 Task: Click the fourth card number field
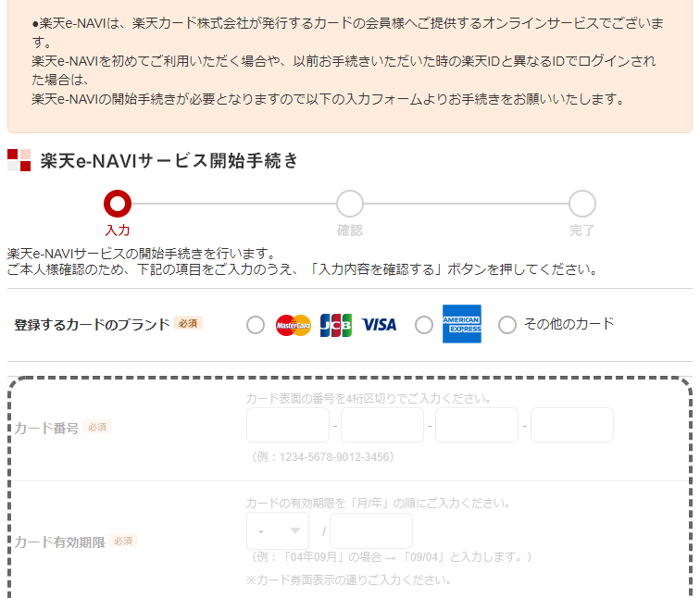(572, 425)
